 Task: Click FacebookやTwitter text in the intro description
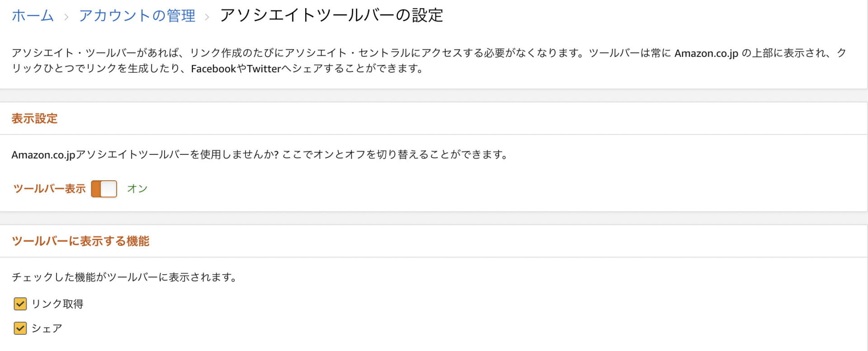[x=236, y=69]
